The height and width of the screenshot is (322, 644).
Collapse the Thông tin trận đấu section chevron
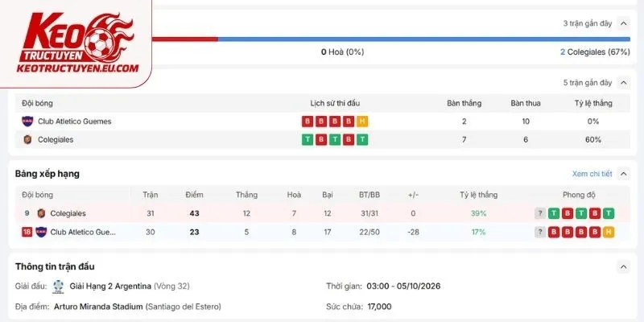(623, 266)
